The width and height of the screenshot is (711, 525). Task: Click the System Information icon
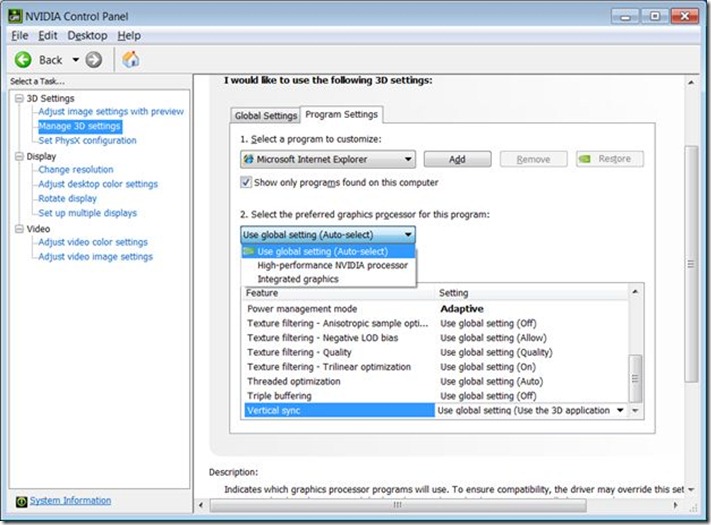coord(21,501)
